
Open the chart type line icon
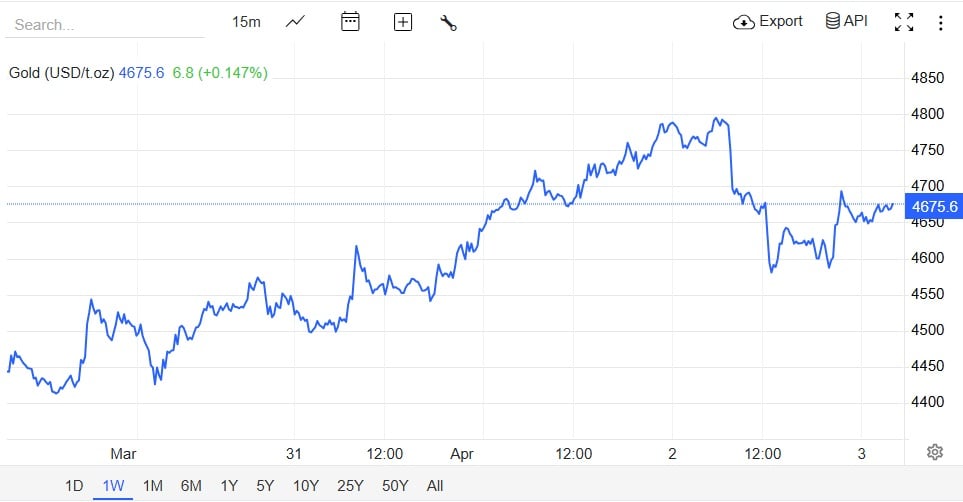coord(295,21)
